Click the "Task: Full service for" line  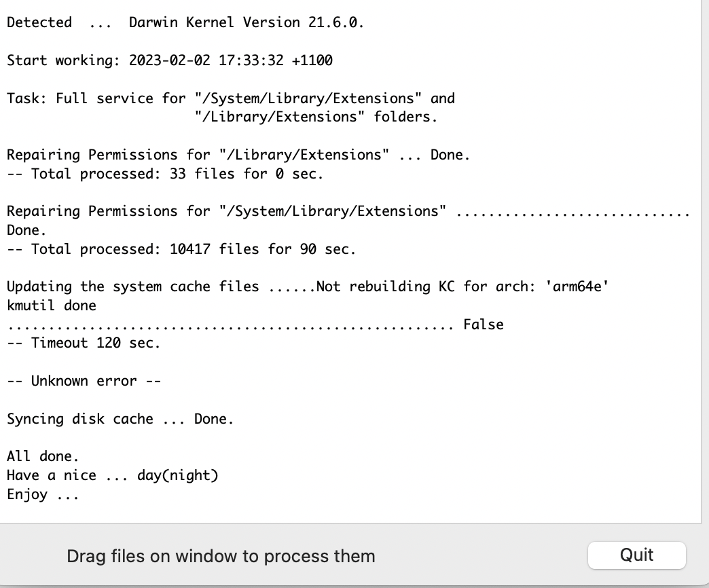tap(231, 98)
